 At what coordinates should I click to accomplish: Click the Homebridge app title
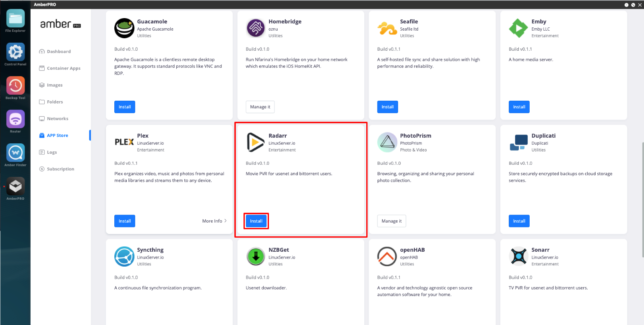pyautogui.click(x=285, y=22)
